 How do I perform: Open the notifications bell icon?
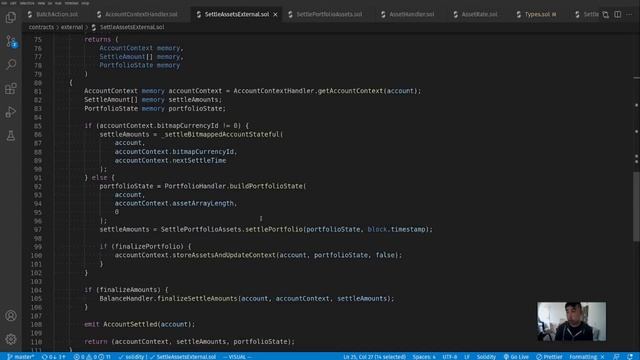630,356
